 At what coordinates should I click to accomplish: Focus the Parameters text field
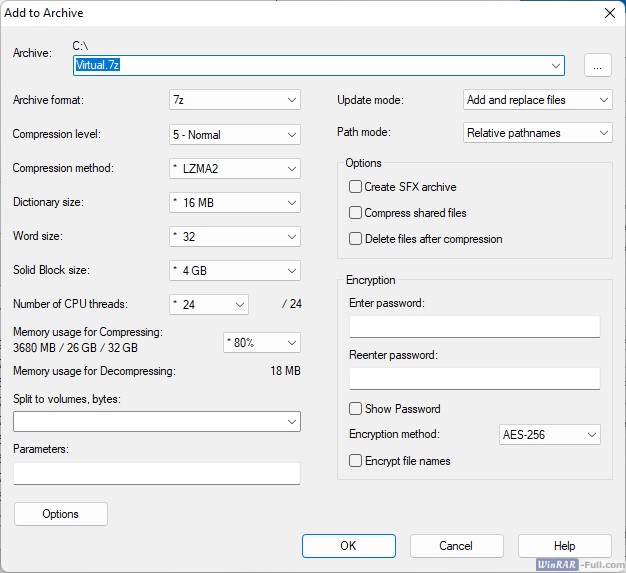tap(157, 474)
